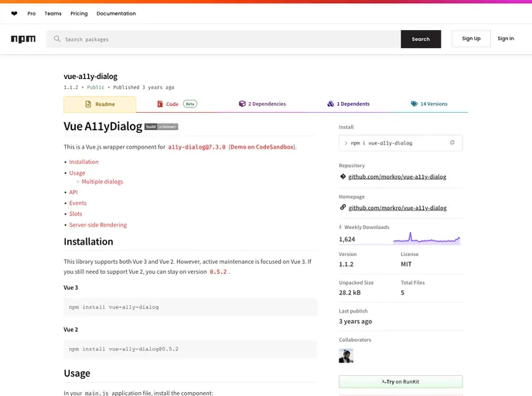532x396 pixels.
Task: Click the heart icon in top navigation
Action: pyautogui.click(x=14, y=14)
